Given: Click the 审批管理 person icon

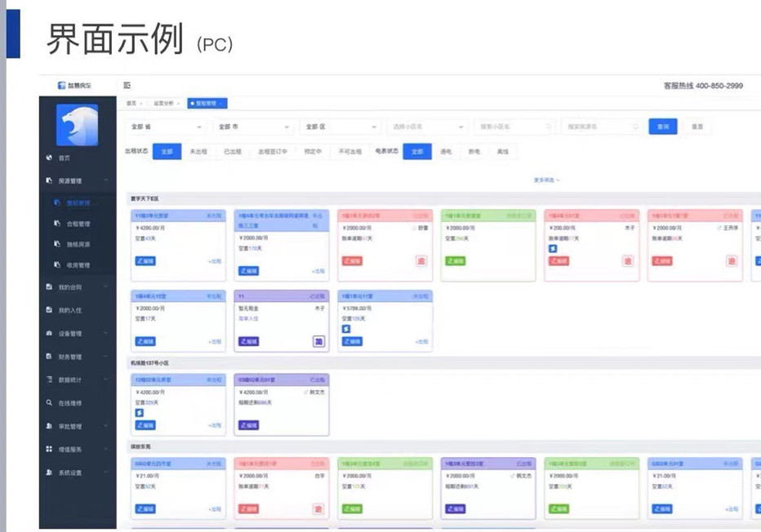Looking at the screenshot, I should tap(49, 426).
